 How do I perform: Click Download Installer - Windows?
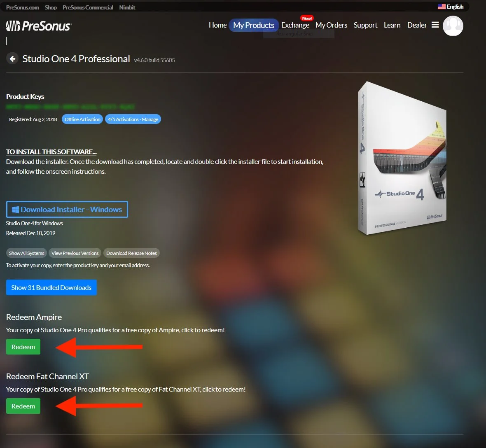(67, 210)
